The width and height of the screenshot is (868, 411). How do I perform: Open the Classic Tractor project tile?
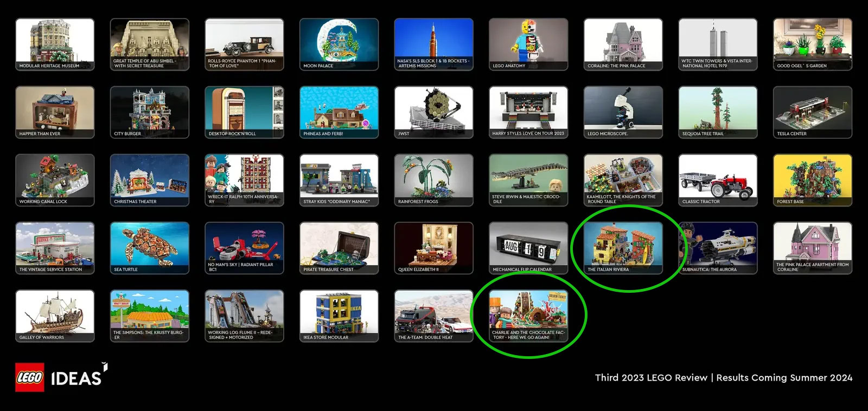click(718, 179)
